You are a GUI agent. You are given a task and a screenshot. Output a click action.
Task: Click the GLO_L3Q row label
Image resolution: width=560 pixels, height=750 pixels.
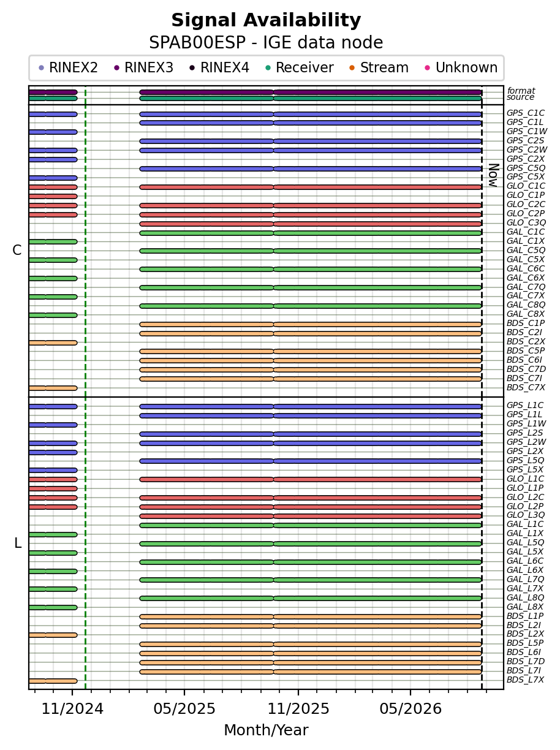525,515
